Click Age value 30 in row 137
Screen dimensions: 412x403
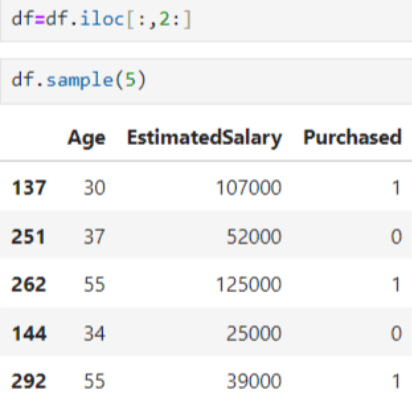point(95,188)
